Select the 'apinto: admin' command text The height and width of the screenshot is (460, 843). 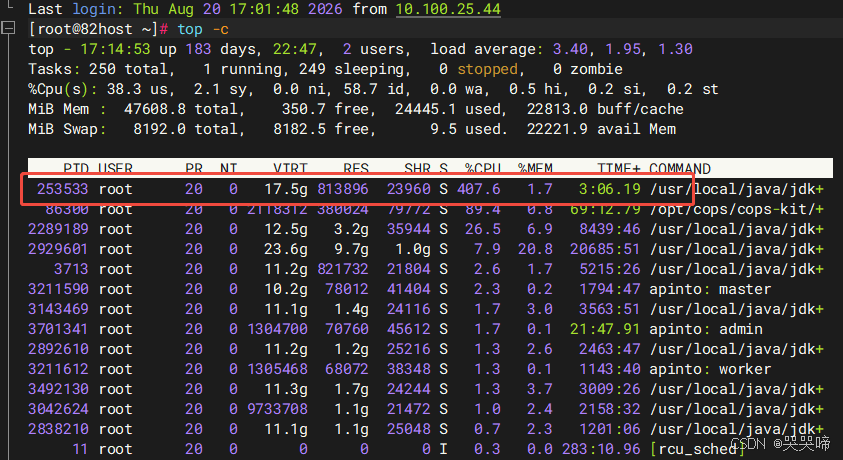coord(705,329)
